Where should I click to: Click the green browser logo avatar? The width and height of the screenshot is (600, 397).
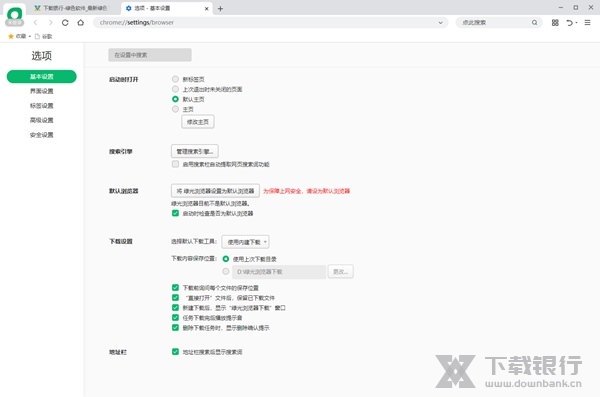point(15,16)
